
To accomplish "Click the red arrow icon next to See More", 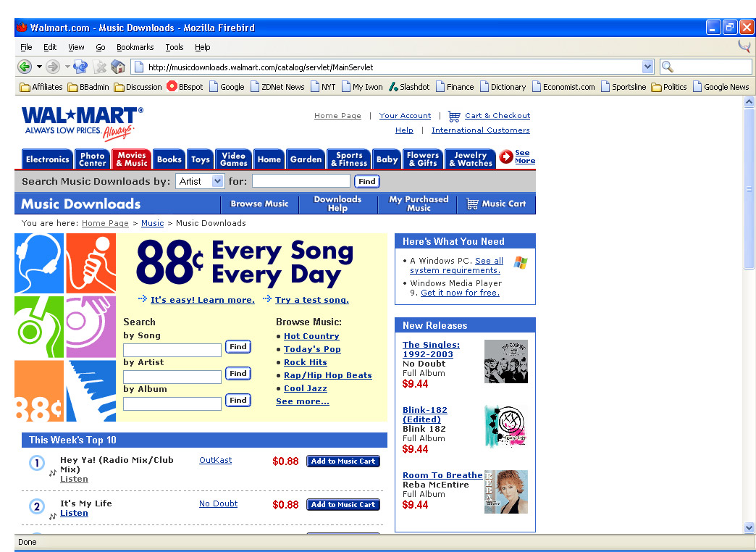I will (x=505, y=156).
